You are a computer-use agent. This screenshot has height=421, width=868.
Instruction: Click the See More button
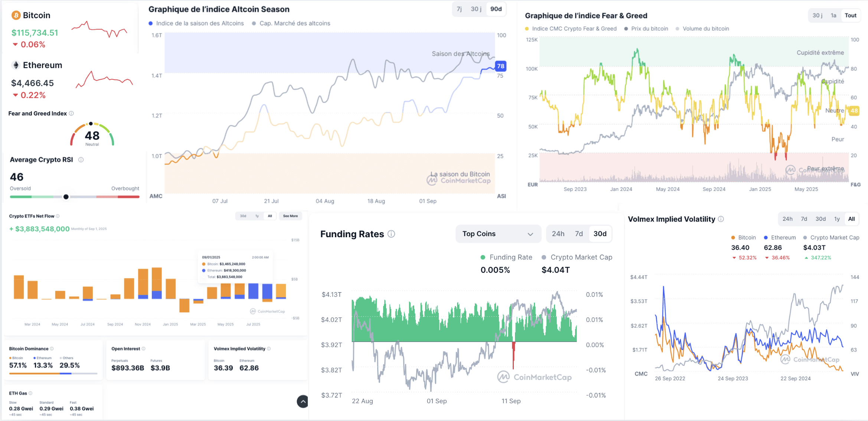coord(290,216)
